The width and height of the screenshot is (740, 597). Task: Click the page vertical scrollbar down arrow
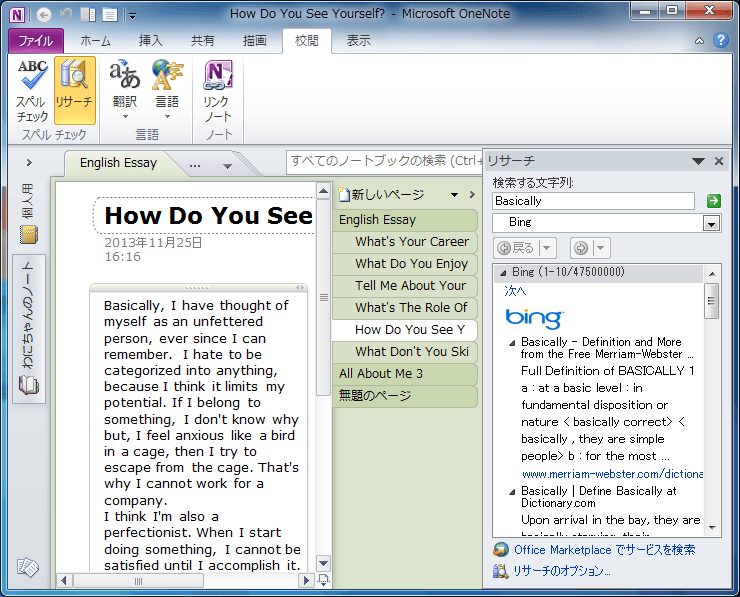pos(323,563)
